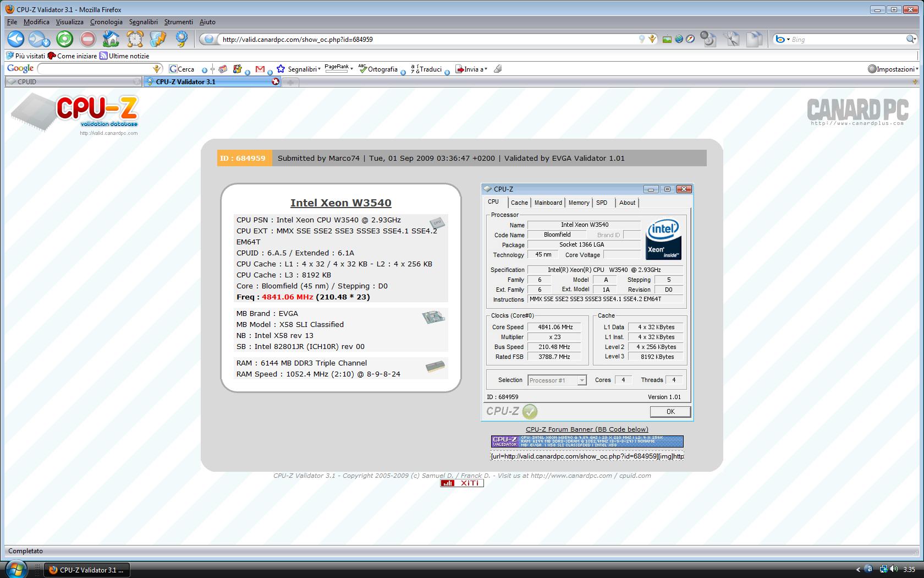The image size is (924, 578).
Task: Open a new tab with plus button
Action: (290, 82)
